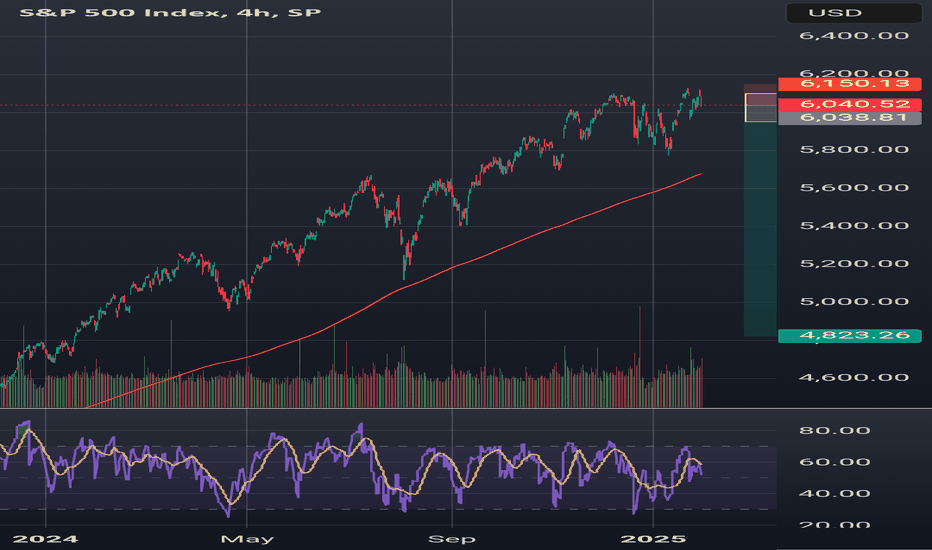The height and width of the screenshot is (550, 932).
Task: Click the 5,800.00 price axis label
Action: coord(854,149)
